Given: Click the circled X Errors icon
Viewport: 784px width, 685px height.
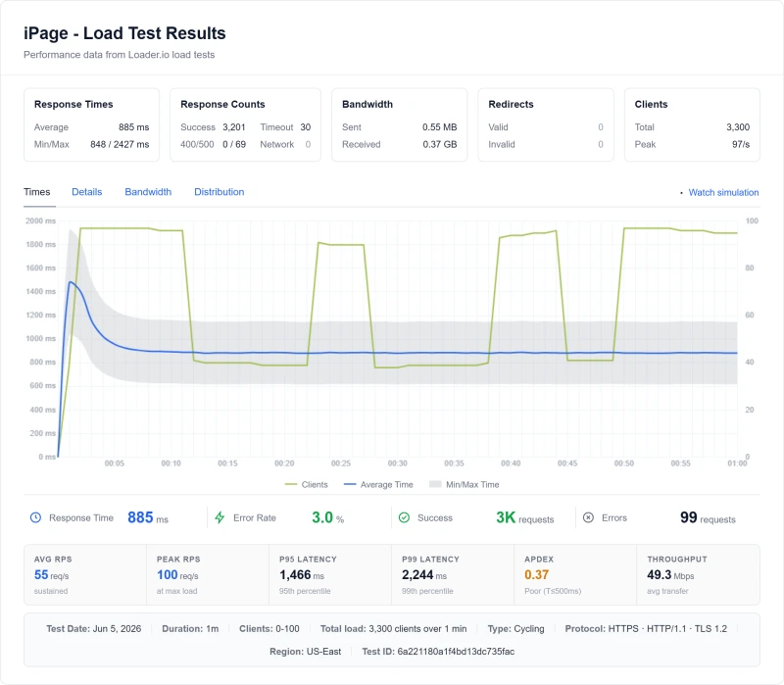Looking at the screenshot, I should (589, 517).
